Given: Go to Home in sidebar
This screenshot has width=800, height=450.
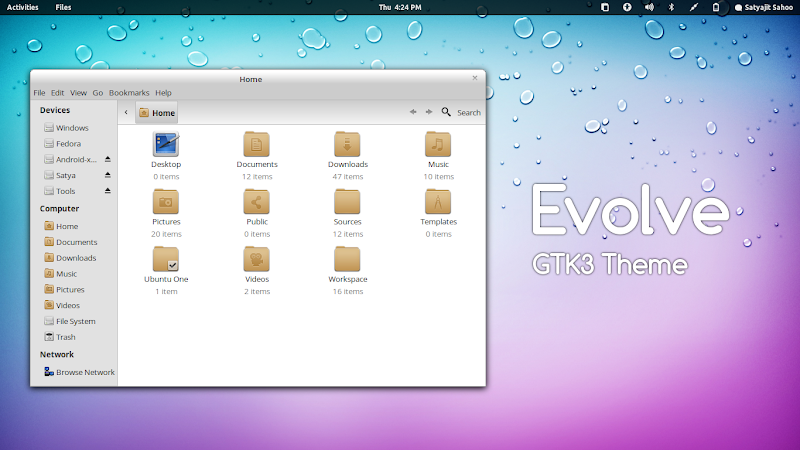Looking at the screenshot, I should tap(61, 226).
